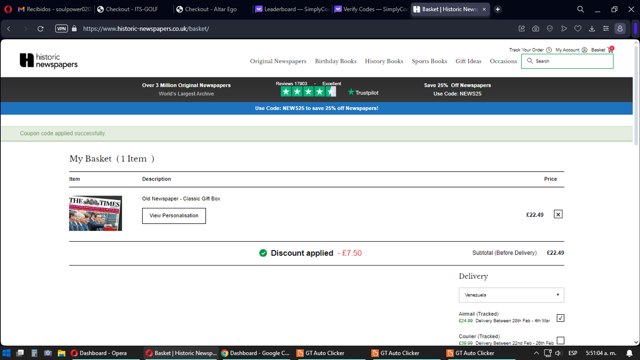Open Birthday Books menu
This screenshot has width=640, height=360.
[x=336, y=61]
